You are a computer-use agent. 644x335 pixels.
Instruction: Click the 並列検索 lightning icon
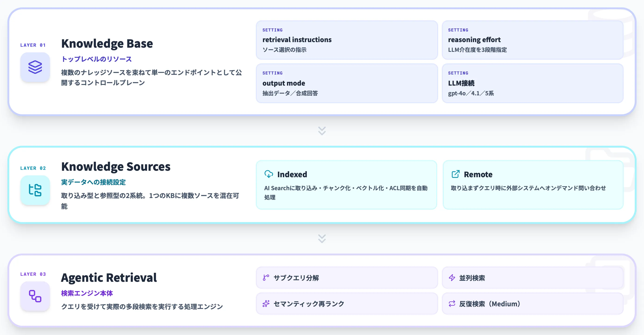tap(452, 277)
